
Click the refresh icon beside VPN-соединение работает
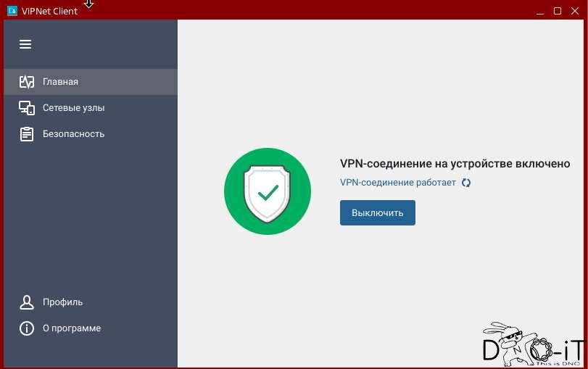coord(466,183)
